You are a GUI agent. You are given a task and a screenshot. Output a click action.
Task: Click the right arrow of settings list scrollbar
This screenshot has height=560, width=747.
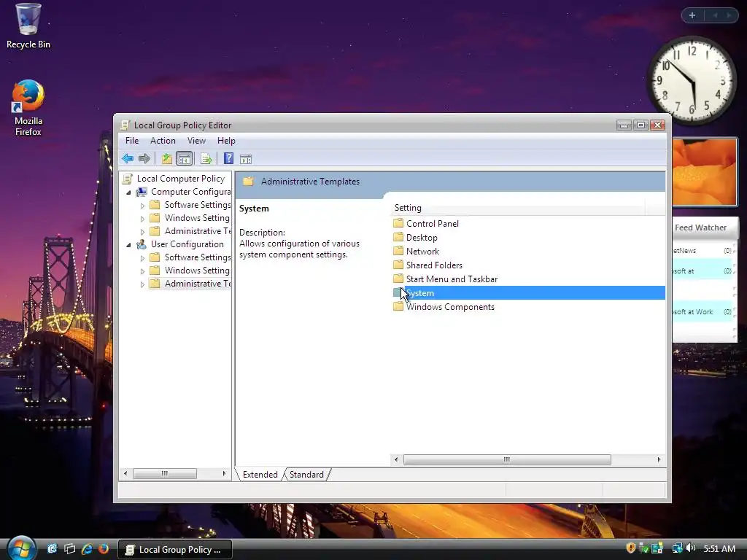click(x=659, y=459)
